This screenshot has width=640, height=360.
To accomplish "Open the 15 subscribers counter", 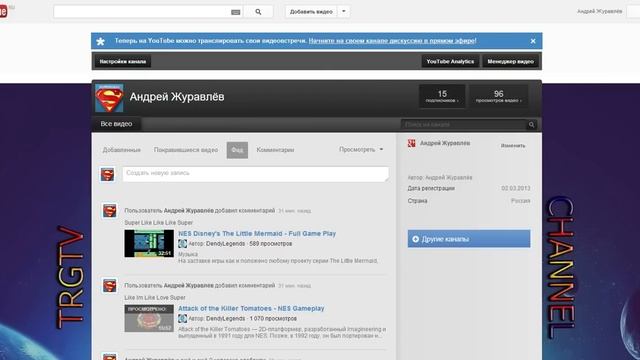I will point(442,96).
